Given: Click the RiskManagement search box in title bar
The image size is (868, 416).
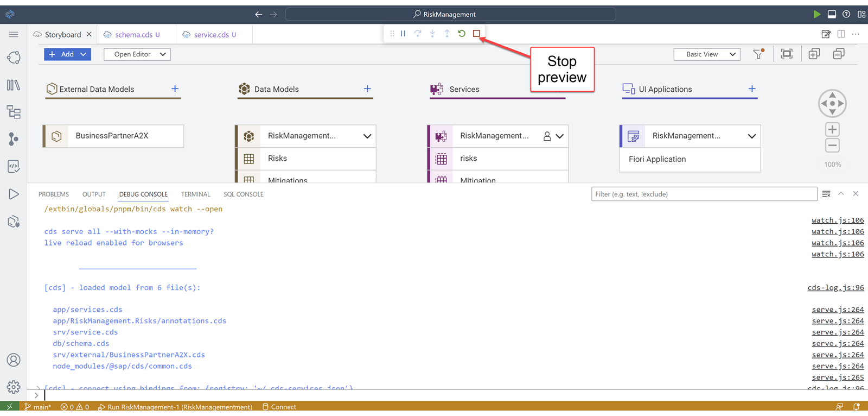Looking at the screenshot, I should click(450, 14).
